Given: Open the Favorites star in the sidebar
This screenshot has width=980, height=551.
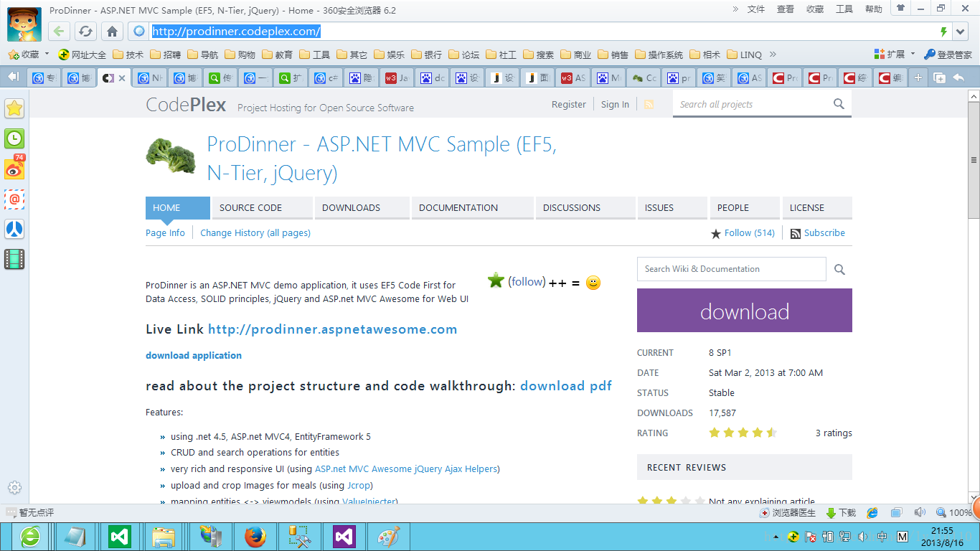Looking at the screenshot, I should (x=14, y=108).
